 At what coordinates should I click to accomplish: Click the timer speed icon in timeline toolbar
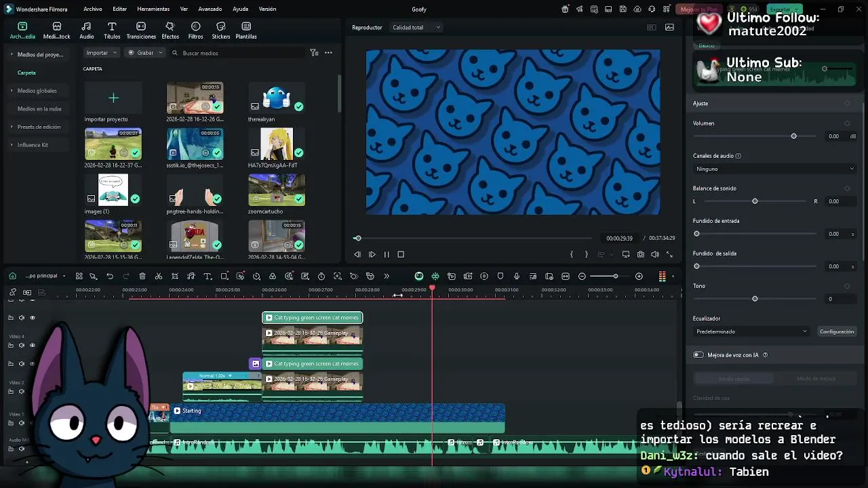(321, 276)
